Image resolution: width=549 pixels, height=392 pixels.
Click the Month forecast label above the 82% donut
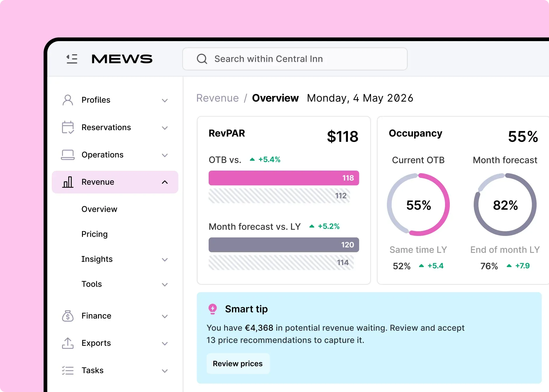pyautogui.click(x=505, y=160)
